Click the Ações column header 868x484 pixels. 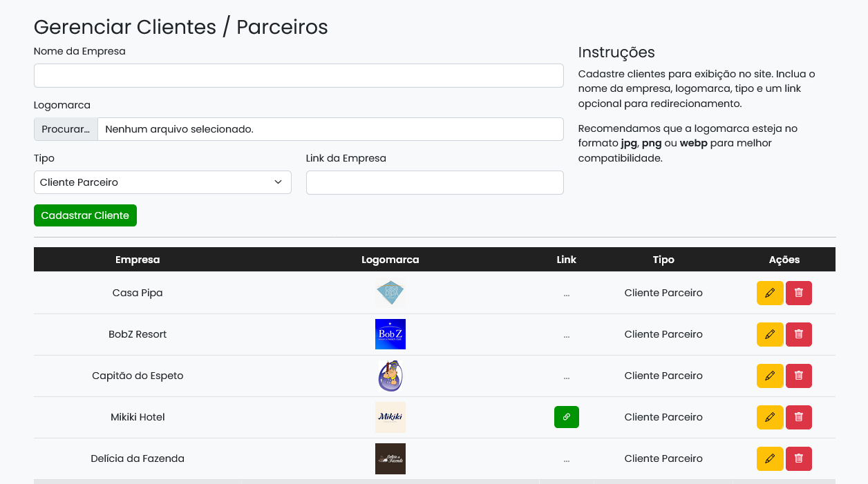pyautogui.click(x=784, y=260)
